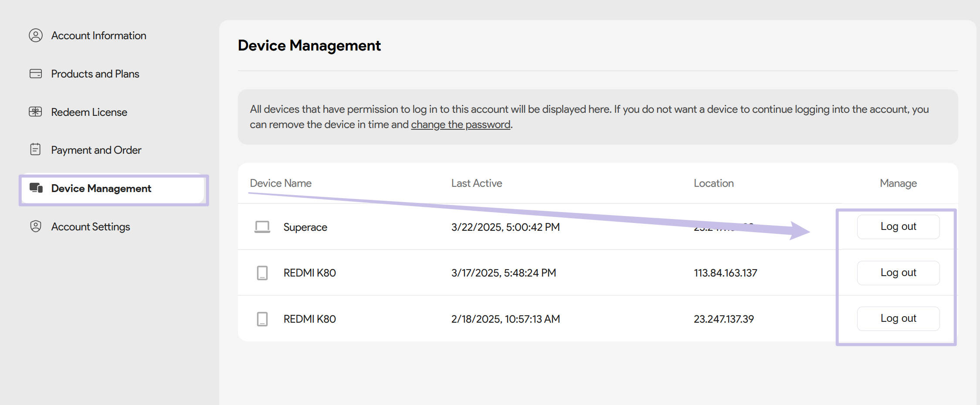Viewport: 980px width, 405px height.
Task: Click the phone icon for REDMI K80 2/18/2025
Action: pyautogui.click(x=262, y=319)
